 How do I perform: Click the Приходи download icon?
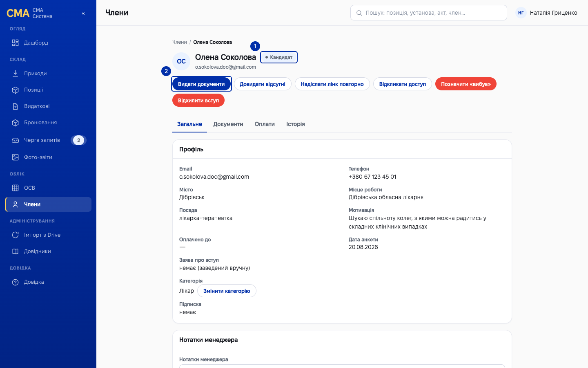[x=16, y=74]
